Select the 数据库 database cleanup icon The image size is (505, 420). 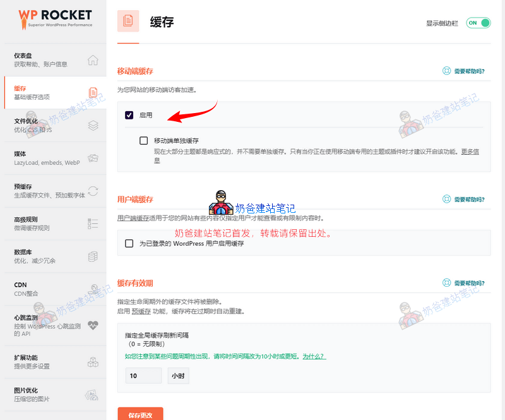(x=93, y=256)
